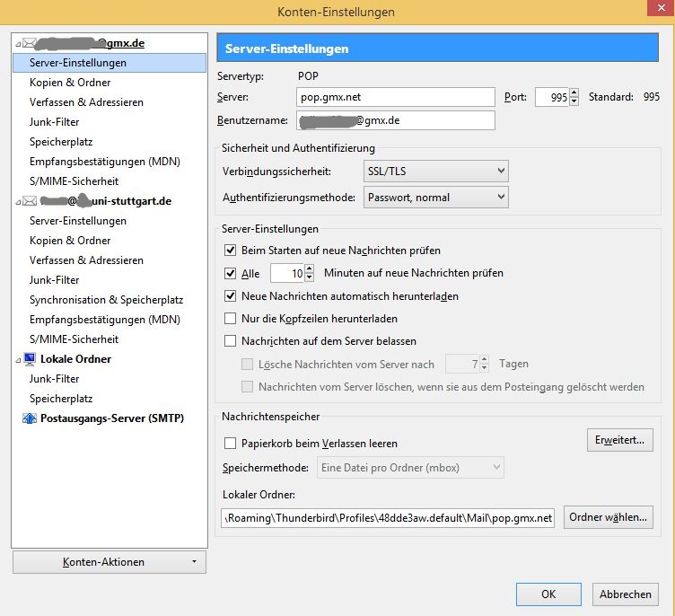Click into the Benutzername input field
This screenshot has width=675, height=616.
(396, 120)
